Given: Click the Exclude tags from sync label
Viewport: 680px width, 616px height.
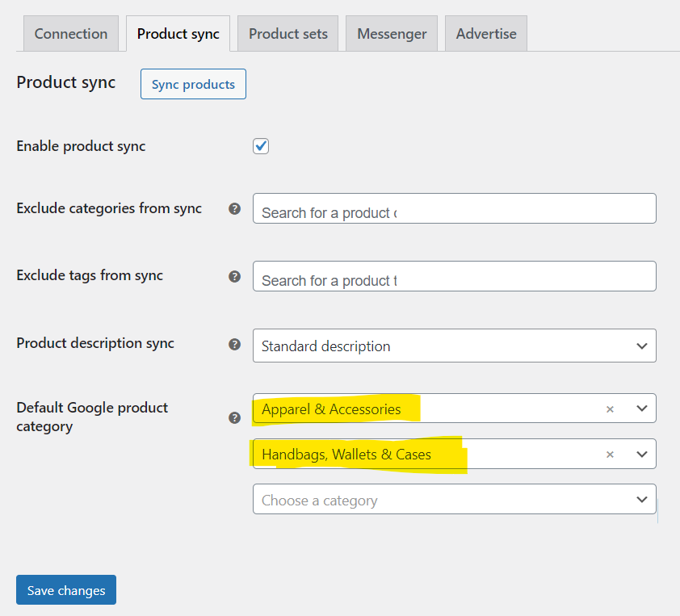Looking at the screenshot, I should click(90, 275).
